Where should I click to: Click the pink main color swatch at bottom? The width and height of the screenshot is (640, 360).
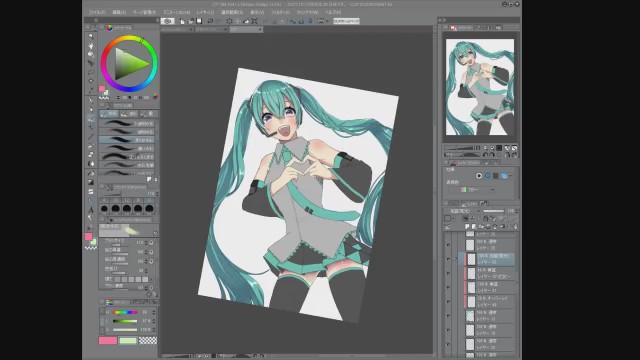pos(108,340)
